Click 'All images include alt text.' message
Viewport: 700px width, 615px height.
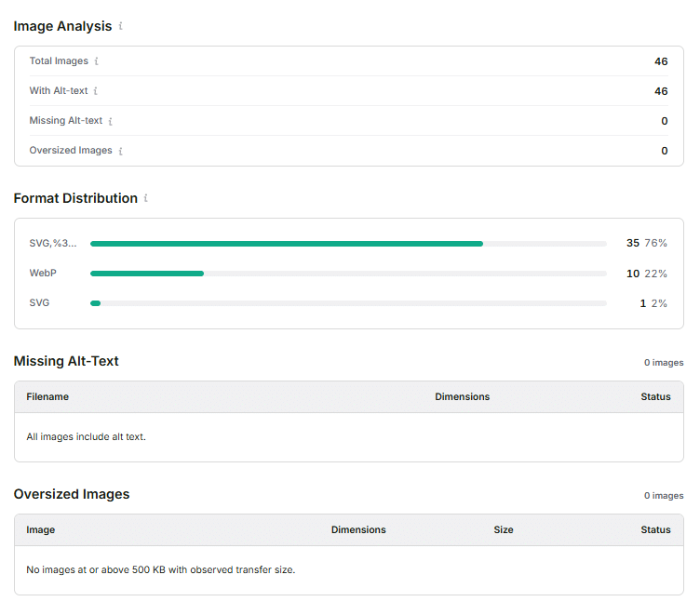coord(87,437)
